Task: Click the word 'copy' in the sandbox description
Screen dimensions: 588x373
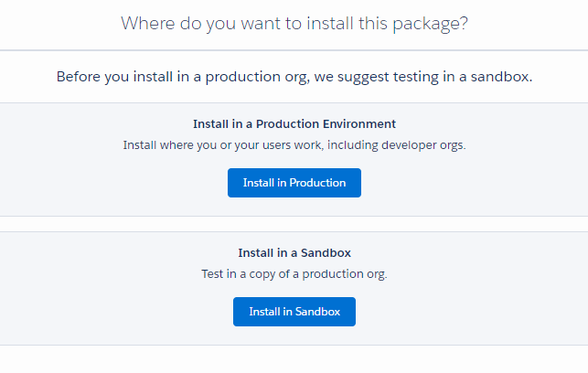Action: pos(262,274)
